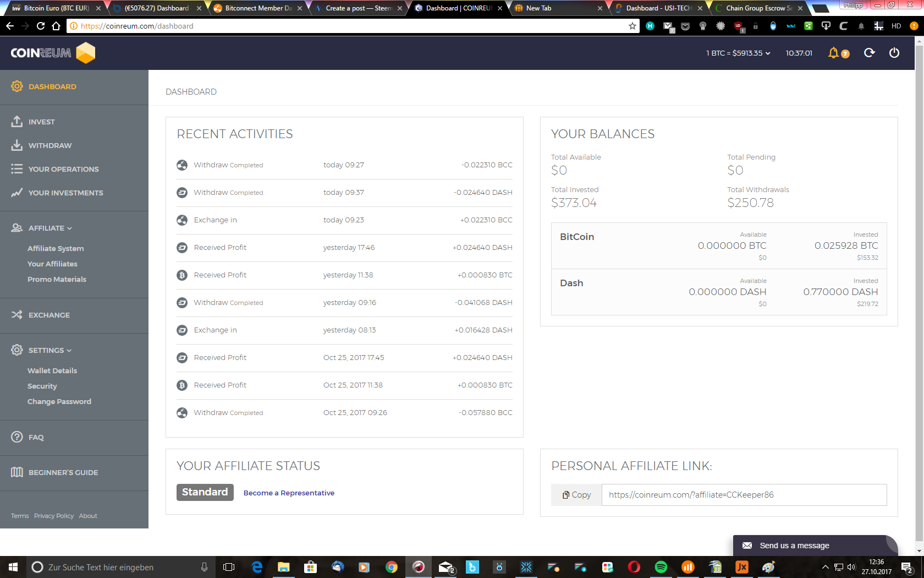The width and height of the screenshot is (924, 578).
Task: Click the Standard affiliate status badge
Action: pyautogui.click(x=205, y=492)
